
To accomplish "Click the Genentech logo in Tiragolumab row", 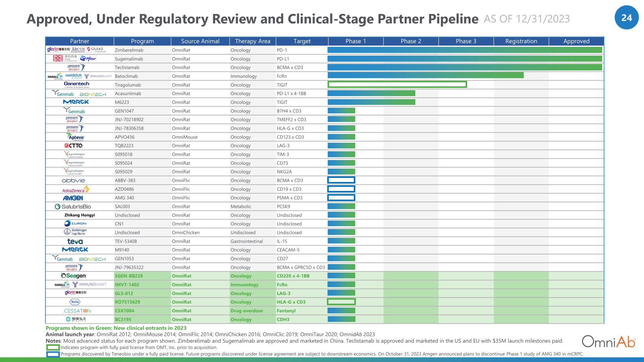I will 76,84.
